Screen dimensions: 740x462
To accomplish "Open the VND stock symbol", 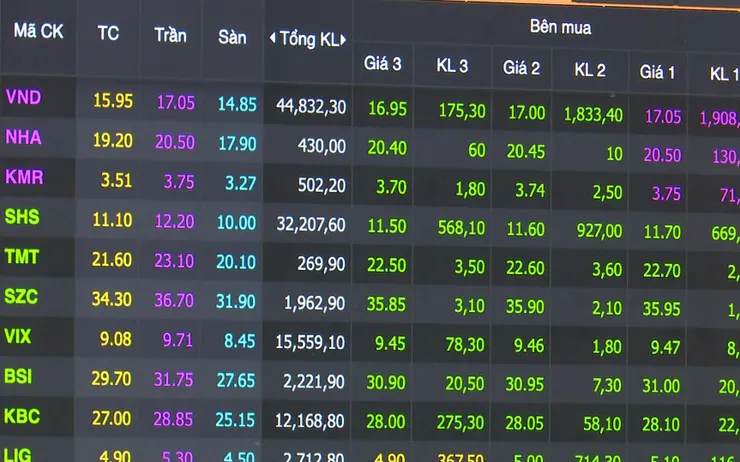I will [x=24, y=97].
